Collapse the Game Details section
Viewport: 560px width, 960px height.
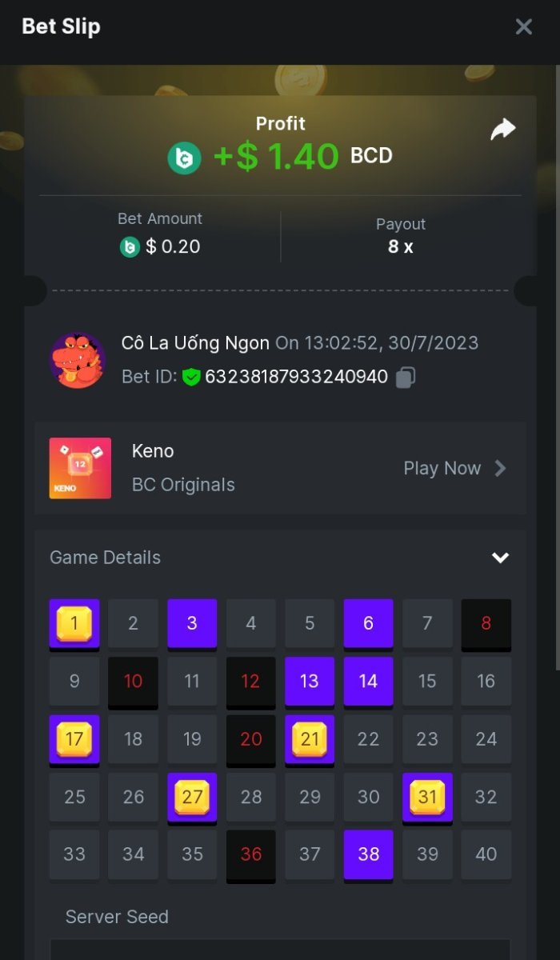tap(500, 558)
